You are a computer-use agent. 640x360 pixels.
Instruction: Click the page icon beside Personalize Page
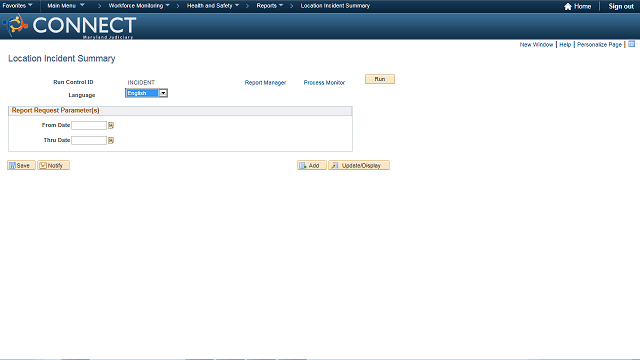click(631, 44)
